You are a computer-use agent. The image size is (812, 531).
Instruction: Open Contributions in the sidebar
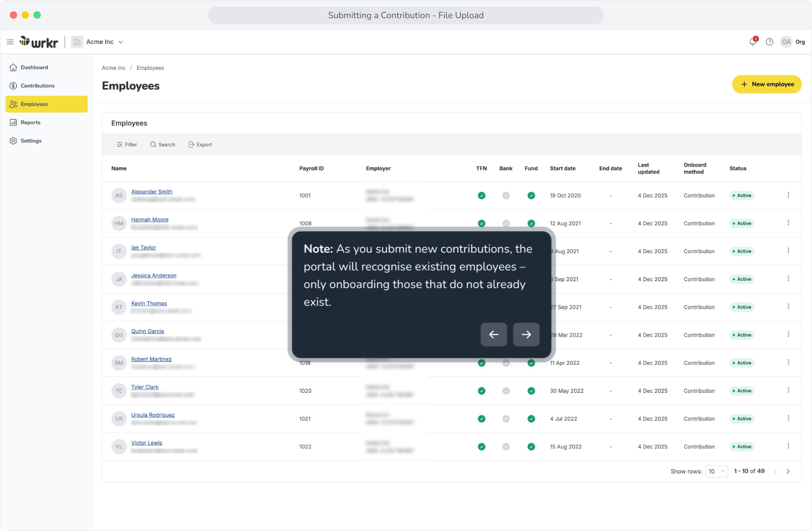click(x=37, y=86)
